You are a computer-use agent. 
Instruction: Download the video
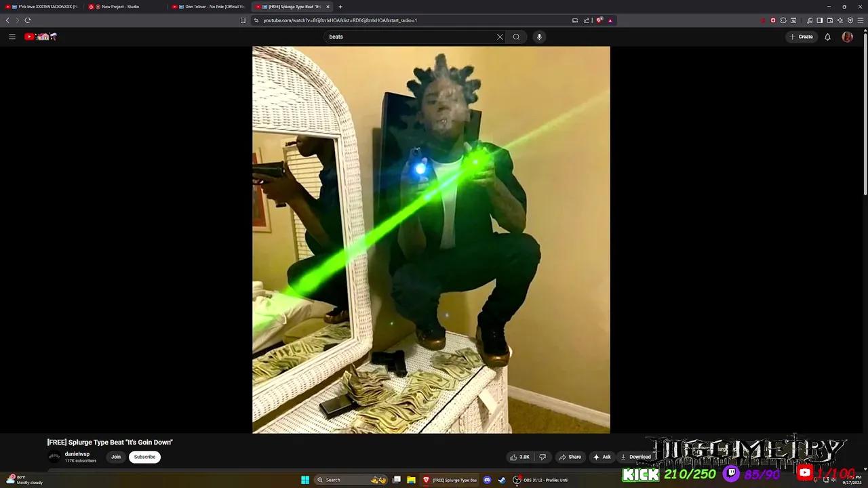click(x=635, y=457)
